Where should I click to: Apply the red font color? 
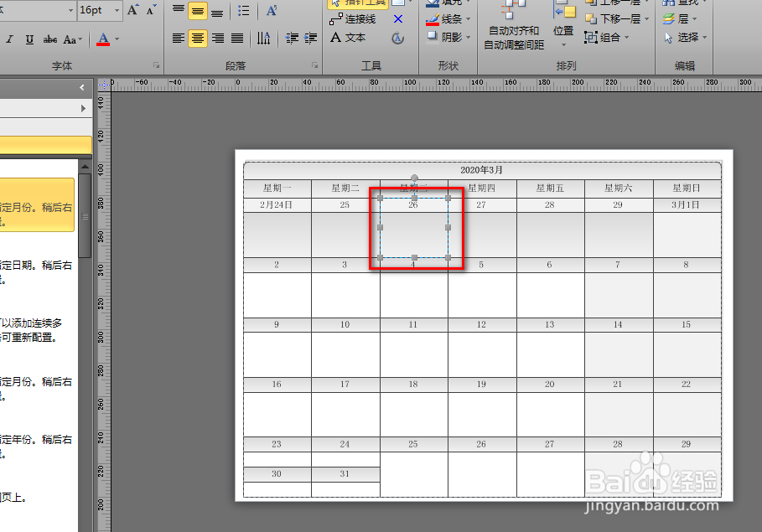(x=103, y=39)
